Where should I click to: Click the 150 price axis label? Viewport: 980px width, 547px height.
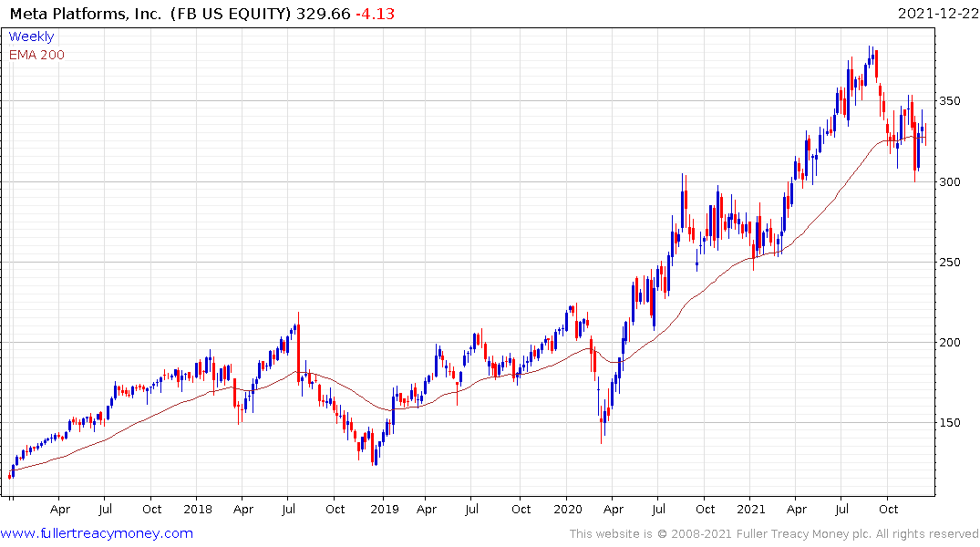tap(949, 423)
